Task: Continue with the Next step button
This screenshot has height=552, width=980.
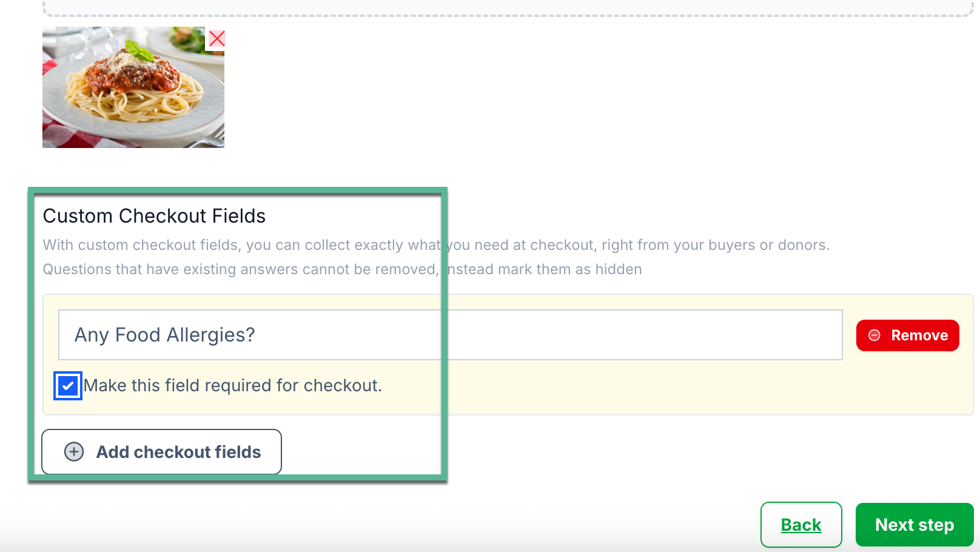Action: [915, 525]
